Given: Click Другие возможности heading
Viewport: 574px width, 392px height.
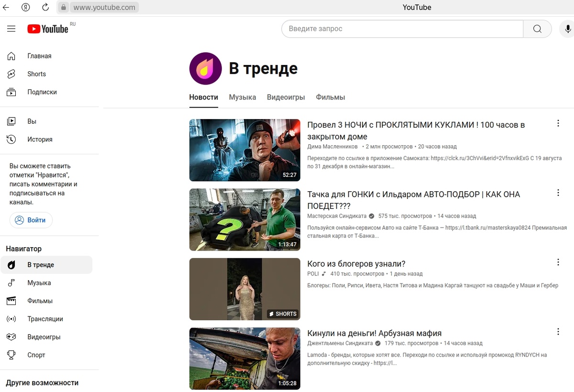Looking at the screenshot, I should (42, 383).
